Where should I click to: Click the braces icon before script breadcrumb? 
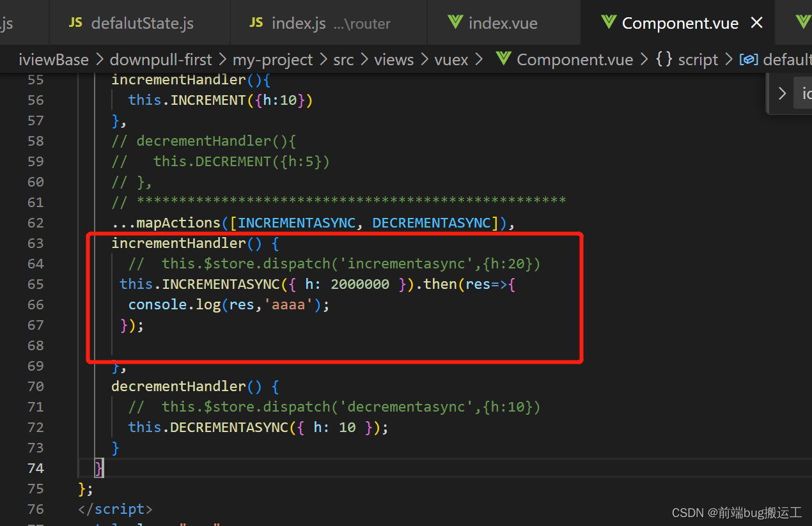tap(664, 60)
